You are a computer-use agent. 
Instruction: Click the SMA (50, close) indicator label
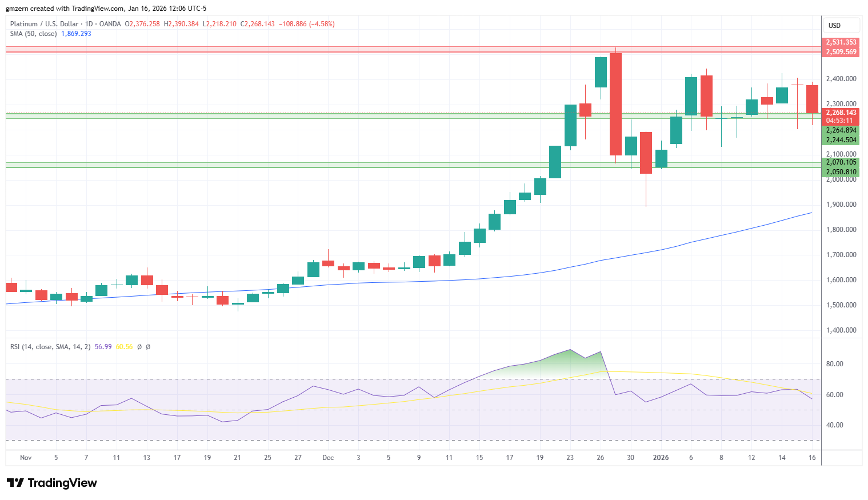(33, 34)
